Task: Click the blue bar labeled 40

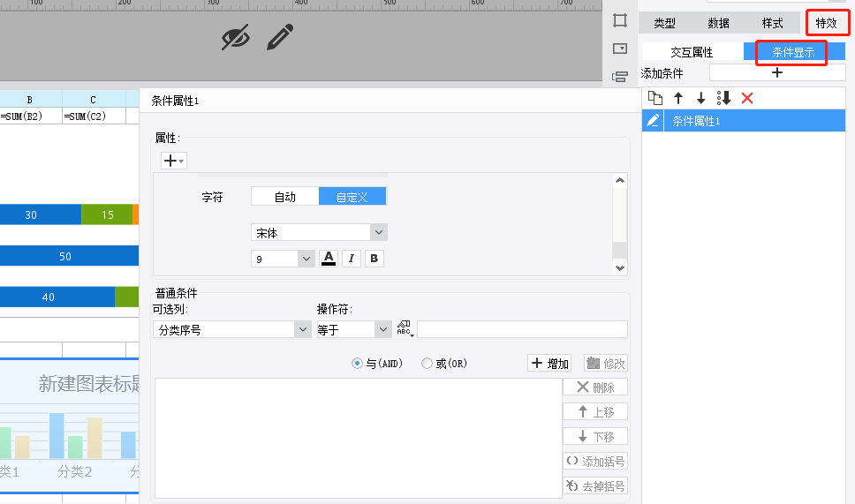Action: (x=57, y=297)
